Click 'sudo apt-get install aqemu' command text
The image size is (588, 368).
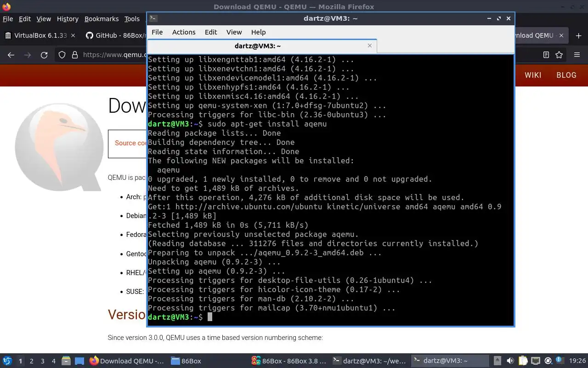(x=267, y=124)
